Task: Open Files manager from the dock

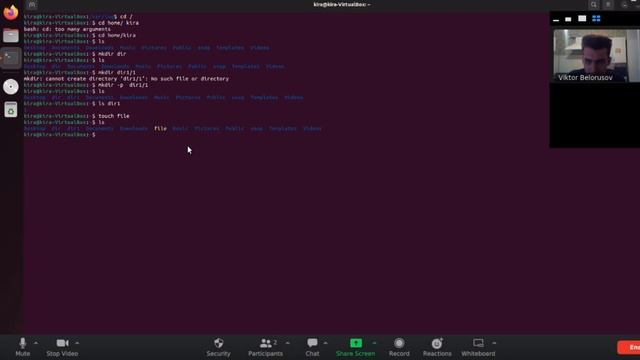Action: tap(11, 36)
